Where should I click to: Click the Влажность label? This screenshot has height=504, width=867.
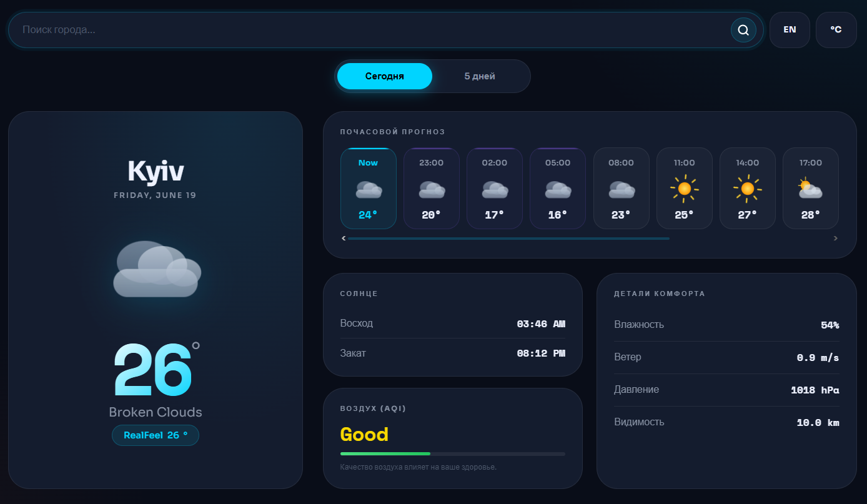pos(639,325)
